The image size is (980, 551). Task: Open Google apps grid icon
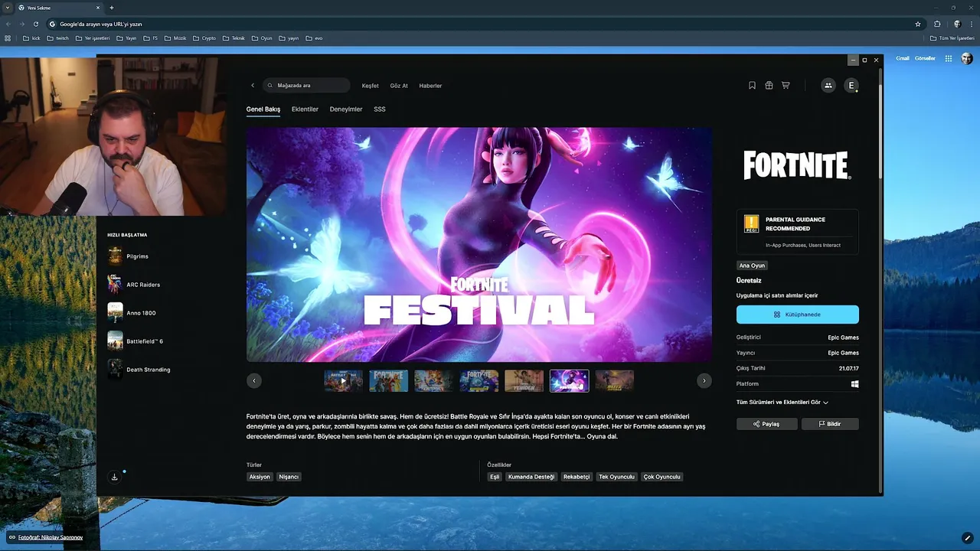point(949,58)
